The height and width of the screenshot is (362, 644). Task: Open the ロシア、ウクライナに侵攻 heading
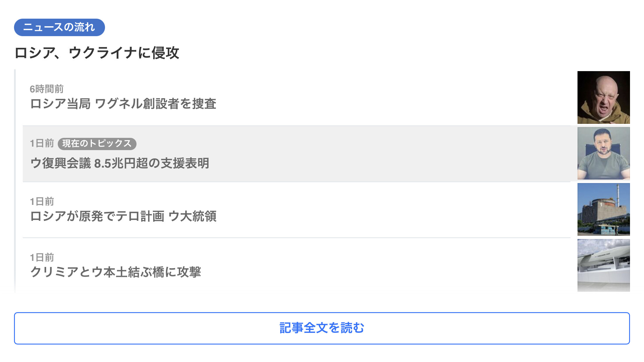[97, 53]
